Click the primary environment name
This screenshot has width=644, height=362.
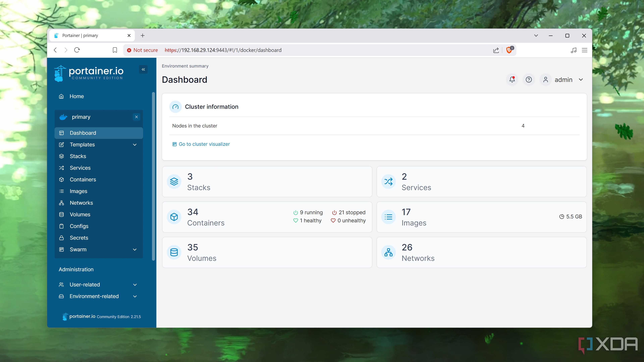pos(81,117)
